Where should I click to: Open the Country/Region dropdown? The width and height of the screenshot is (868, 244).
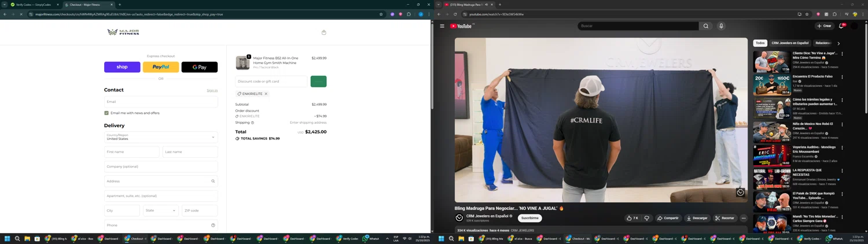(x=161, y=137)
